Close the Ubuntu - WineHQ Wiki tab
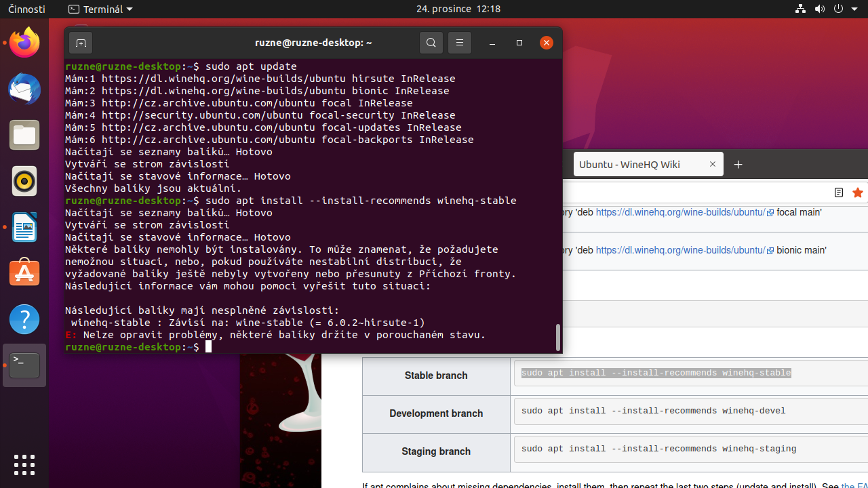868x488 pixels. [x=713, y=164]
